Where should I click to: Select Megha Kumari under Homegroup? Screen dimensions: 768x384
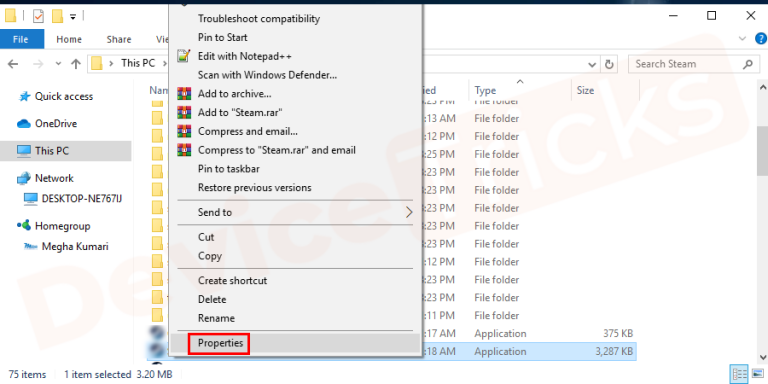click(75, 246)
